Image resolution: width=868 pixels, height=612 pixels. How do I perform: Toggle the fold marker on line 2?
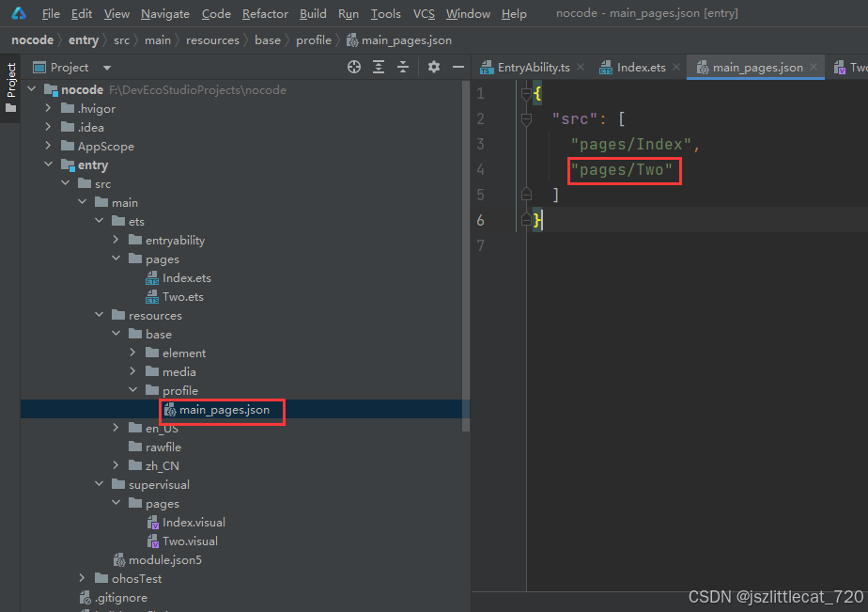click(527, 118)
